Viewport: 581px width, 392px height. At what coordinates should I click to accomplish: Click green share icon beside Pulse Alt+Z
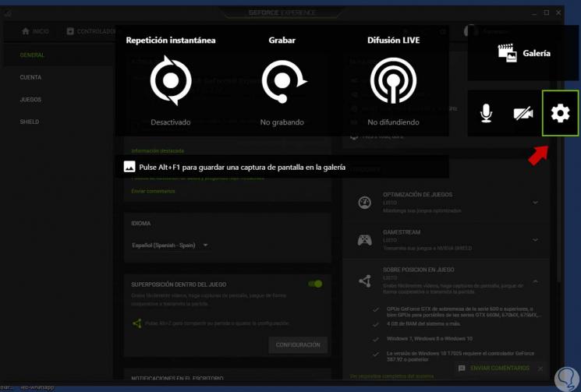coord(137,323)
